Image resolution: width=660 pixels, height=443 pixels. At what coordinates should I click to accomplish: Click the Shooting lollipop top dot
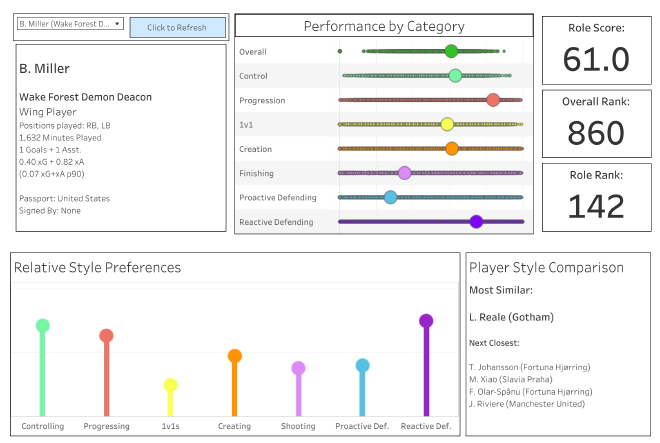click(298, 368)
